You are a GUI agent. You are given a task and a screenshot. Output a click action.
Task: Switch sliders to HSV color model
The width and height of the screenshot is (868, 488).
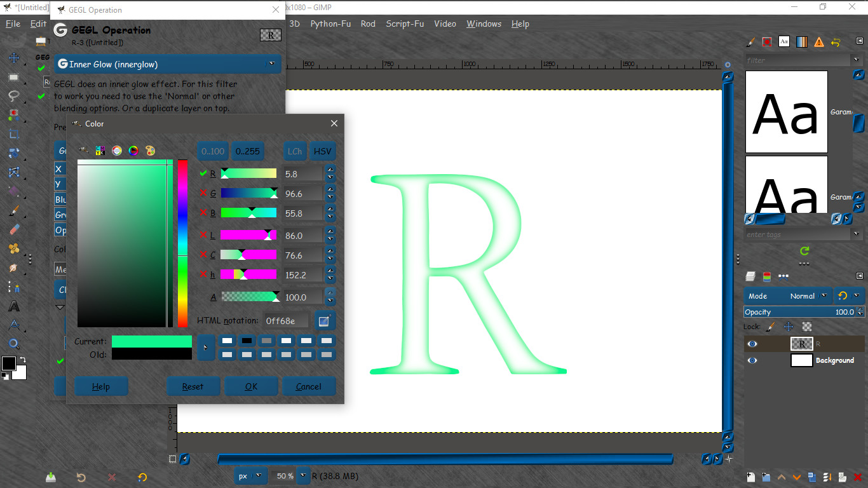click(x=323, y=151)
